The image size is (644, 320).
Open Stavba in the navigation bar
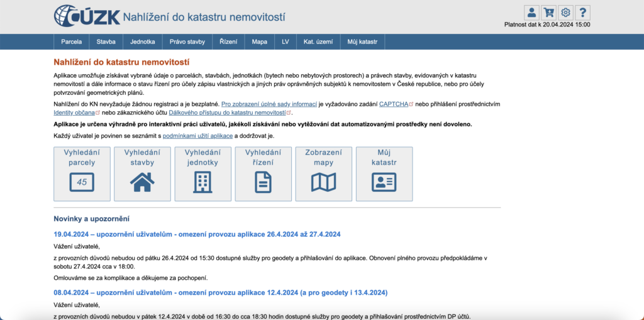106,41
